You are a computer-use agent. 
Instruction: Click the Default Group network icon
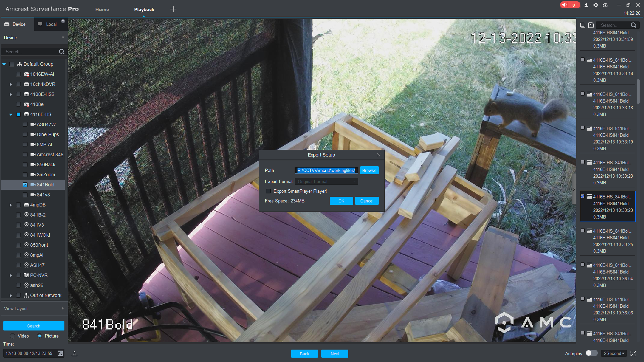click(20, 64)
